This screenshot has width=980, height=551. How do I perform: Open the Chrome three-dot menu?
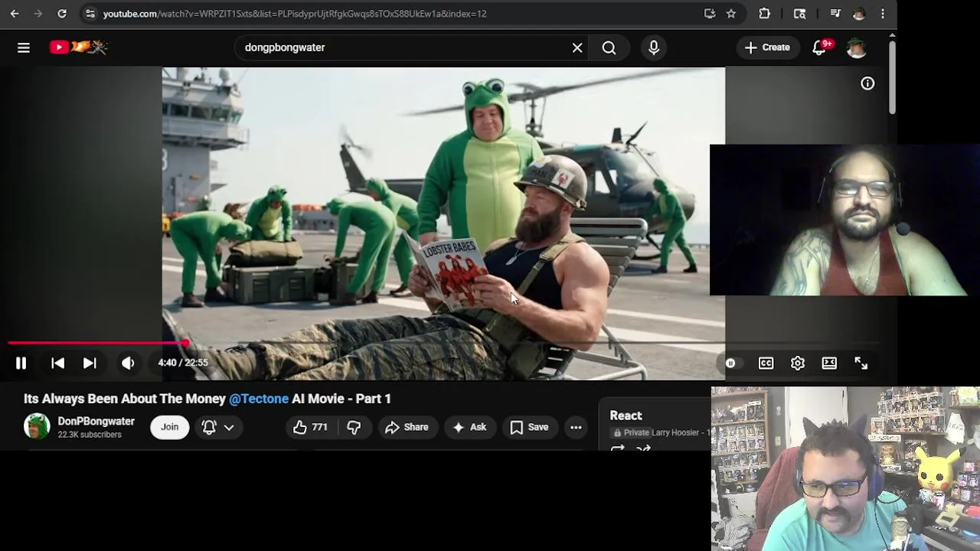click(x=883, y=13)
